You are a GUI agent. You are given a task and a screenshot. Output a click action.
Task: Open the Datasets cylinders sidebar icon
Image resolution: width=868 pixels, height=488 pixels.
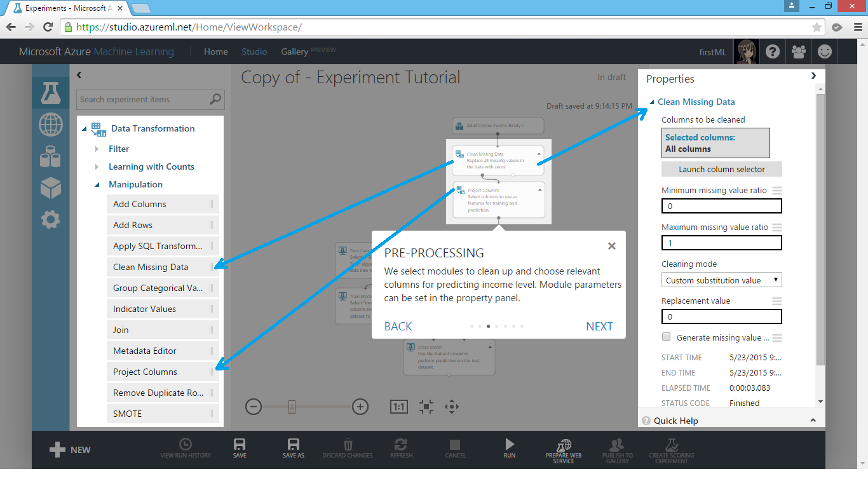click(51, 156)
